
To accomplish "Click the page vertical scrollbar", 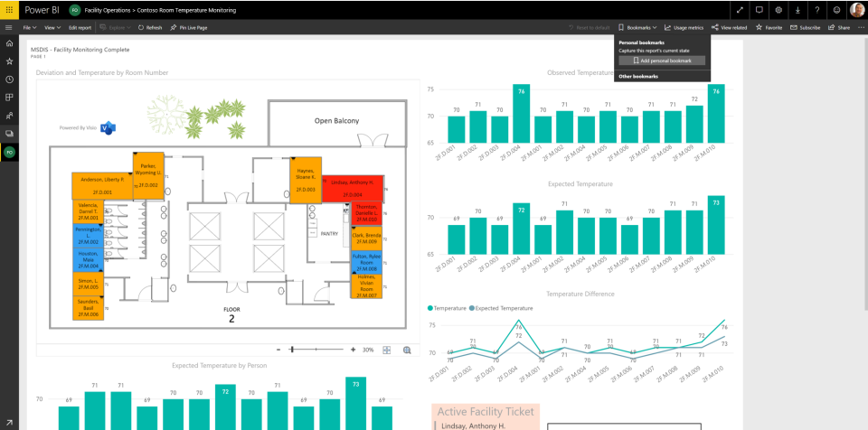I will point(865,174).
